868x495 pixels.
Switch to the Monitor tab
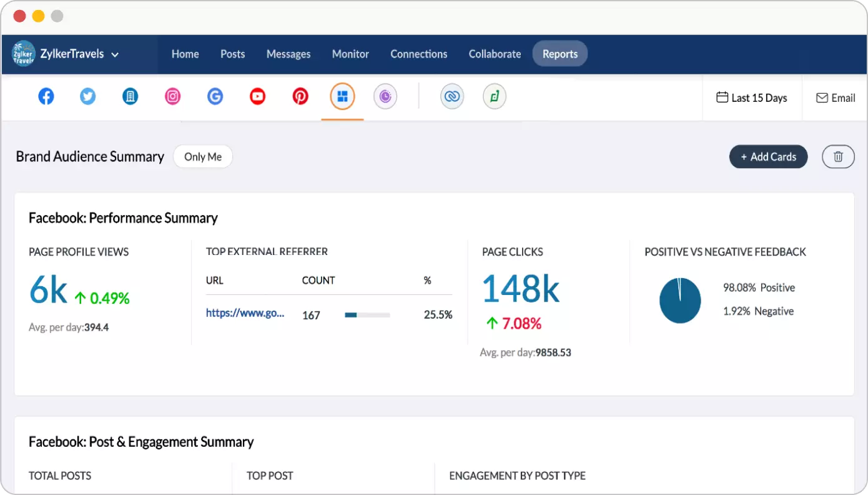(x=350, y=54)
